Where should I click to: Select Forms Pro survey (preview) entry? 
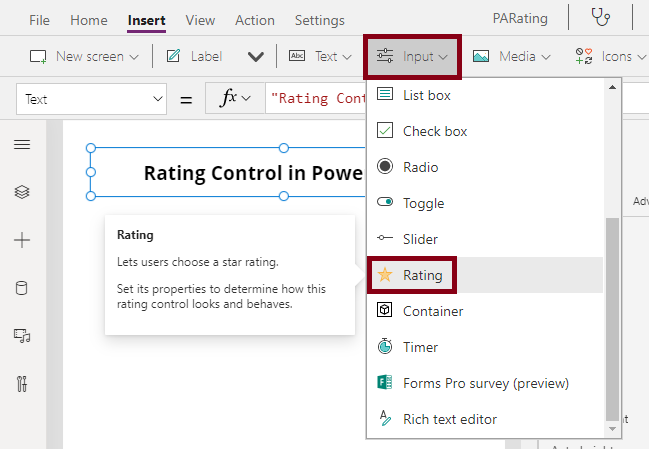coord(485,383)
